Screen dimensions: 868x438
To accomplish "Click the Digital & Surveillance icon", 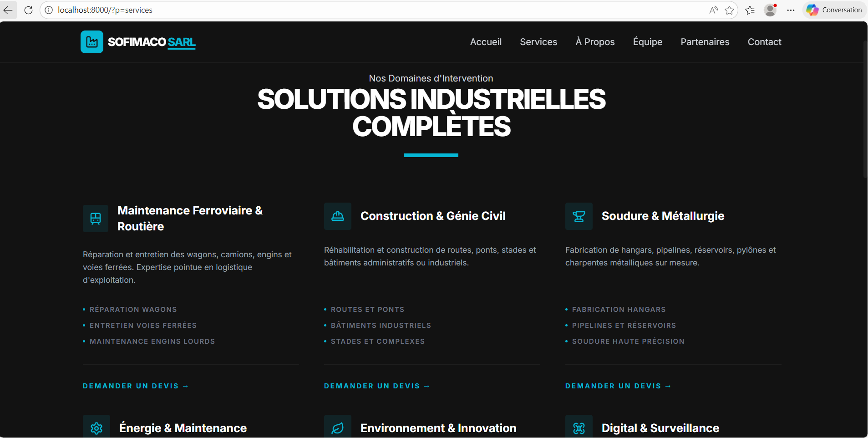I will 579,428.
